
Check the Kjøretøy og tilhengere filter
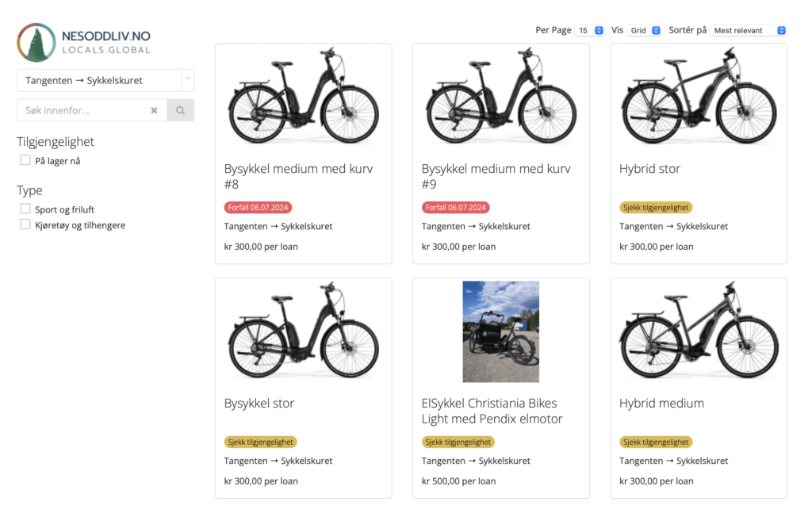click(25, 224)
